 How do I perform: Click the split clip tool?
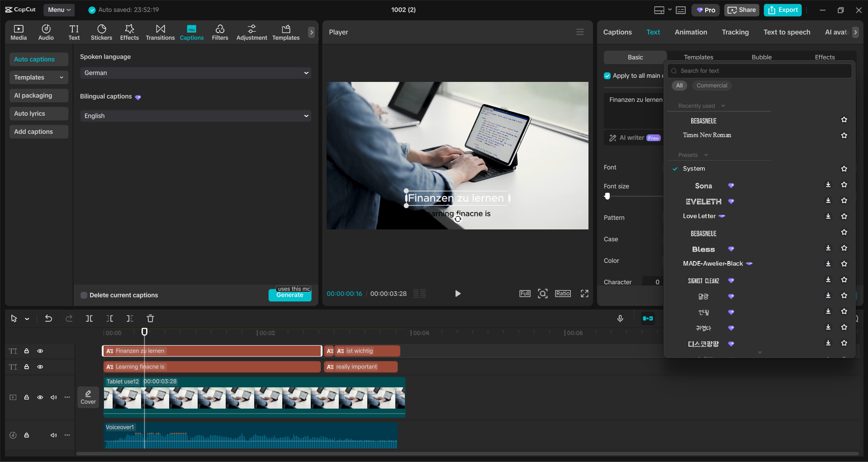tap(90, 319)
